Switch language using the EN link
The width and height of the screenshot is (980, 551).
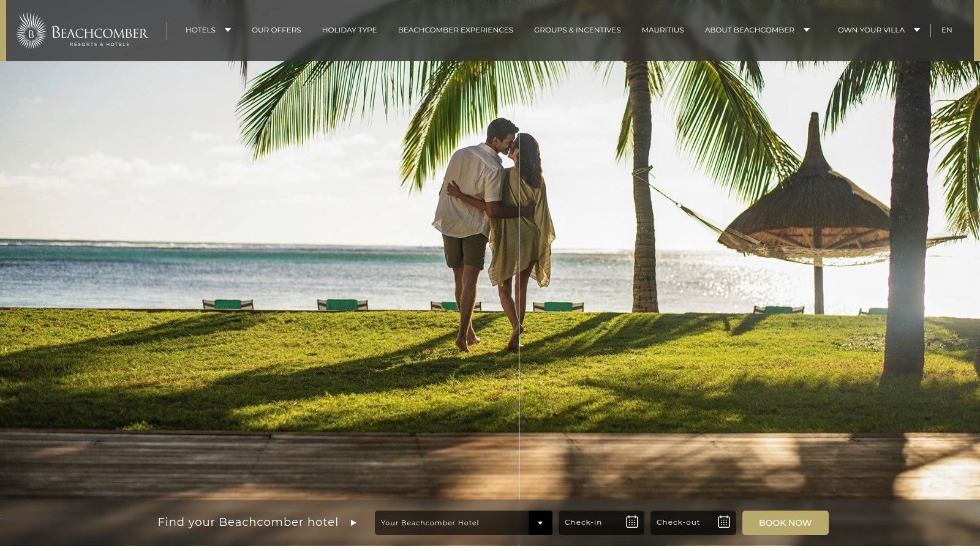click(946, 29)
